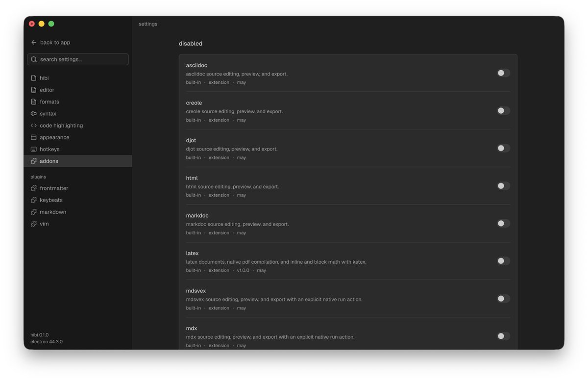Click the markdown plugin puzzle icon
The width and height of the screenshot is (588, 381).
[34, 212]
